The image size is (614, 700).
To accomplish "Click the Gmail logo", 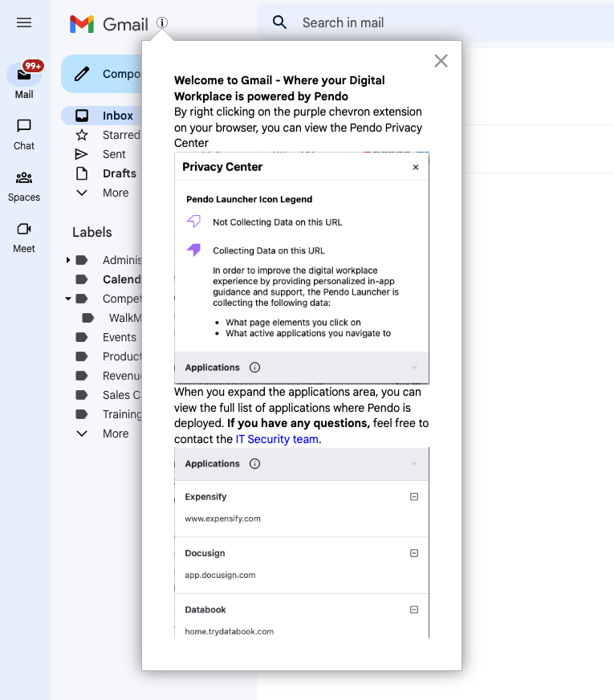I will click(x=109, y=23).
